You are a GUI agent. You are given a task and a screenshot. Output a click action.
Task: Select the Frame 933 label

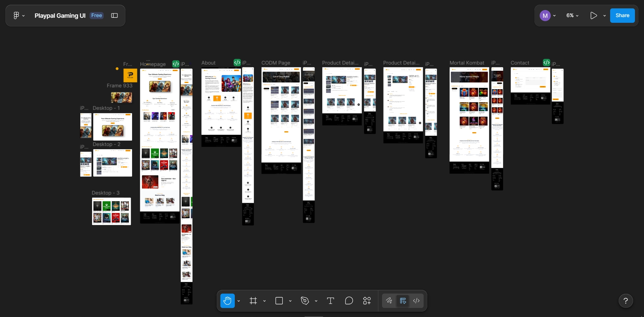coord(119,85)
